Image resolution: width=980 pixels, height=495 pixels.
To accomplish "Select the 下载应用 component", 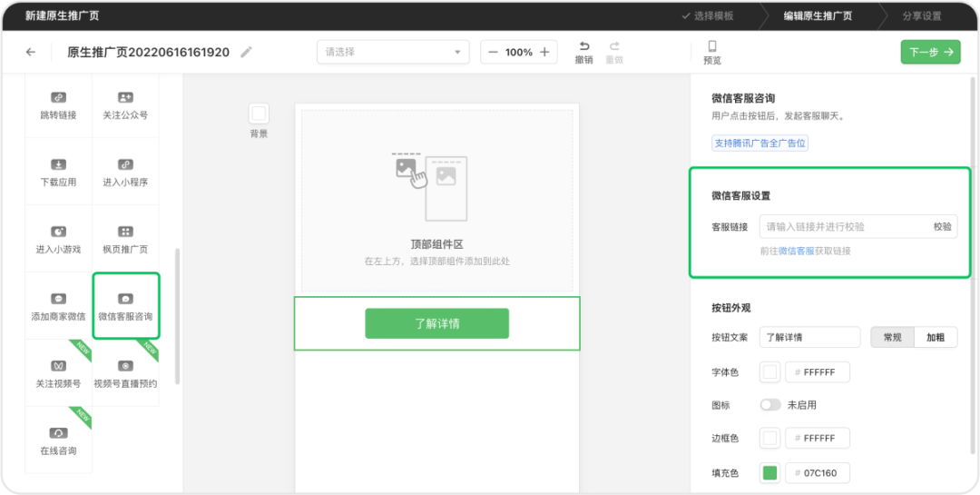I will (x=58, y=172).
